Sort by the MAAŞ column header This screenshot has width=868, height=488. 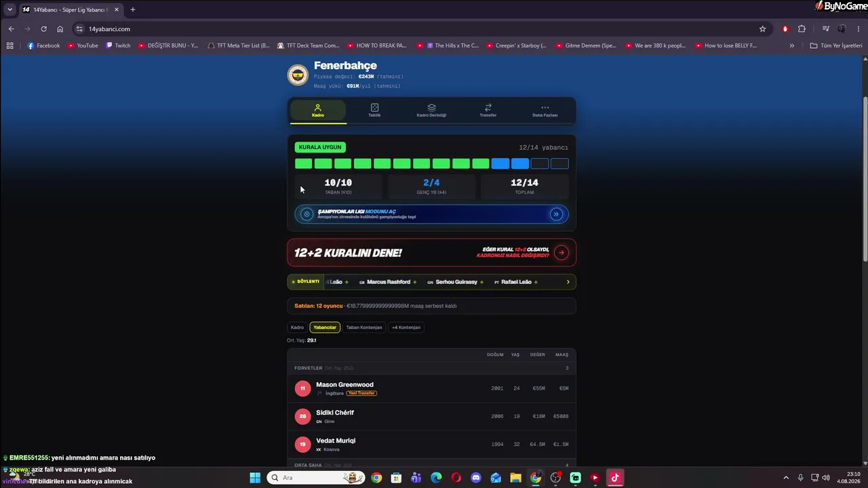pyautogui.click(x=562, y=354)
